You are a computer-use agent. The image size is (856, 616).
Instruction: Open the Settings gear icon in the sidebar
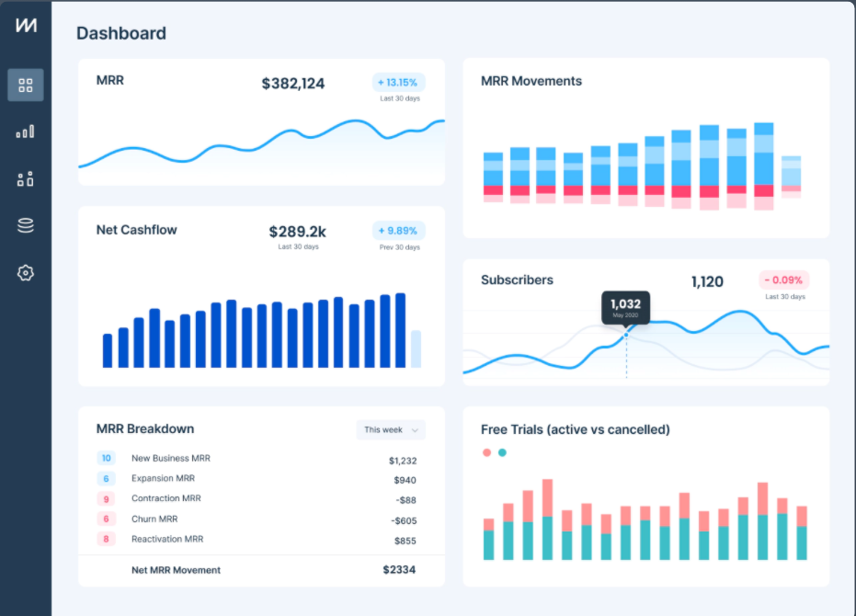25,272
